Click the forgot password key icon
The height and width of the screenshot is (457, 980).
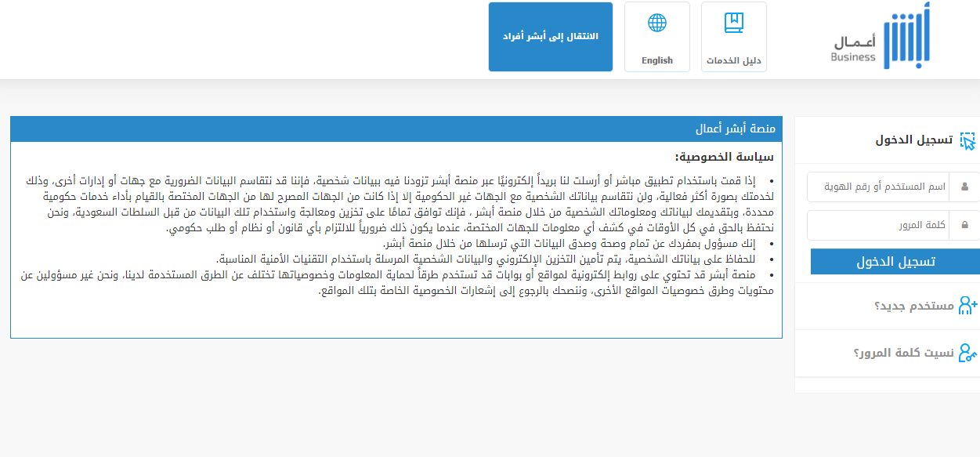pos(968,353)
